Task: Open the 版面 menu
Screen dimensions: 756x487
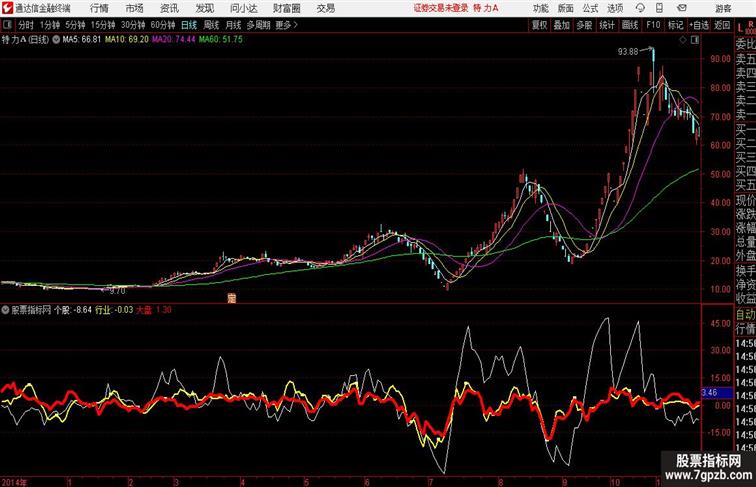Action: click(x=566, y=8)
